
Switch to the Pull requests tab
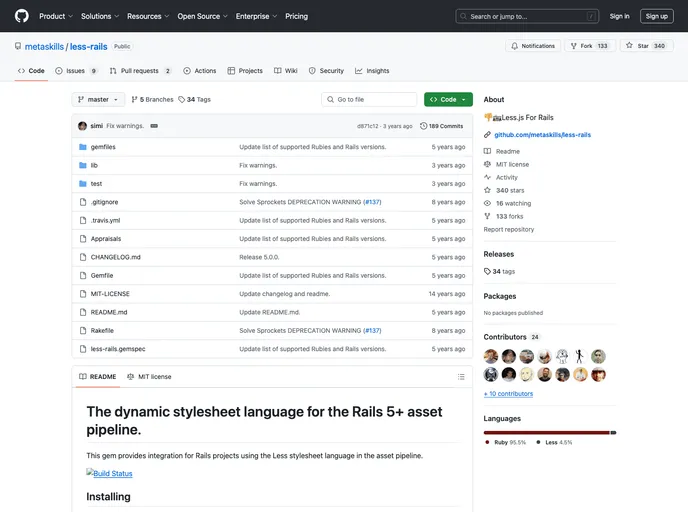140,71
